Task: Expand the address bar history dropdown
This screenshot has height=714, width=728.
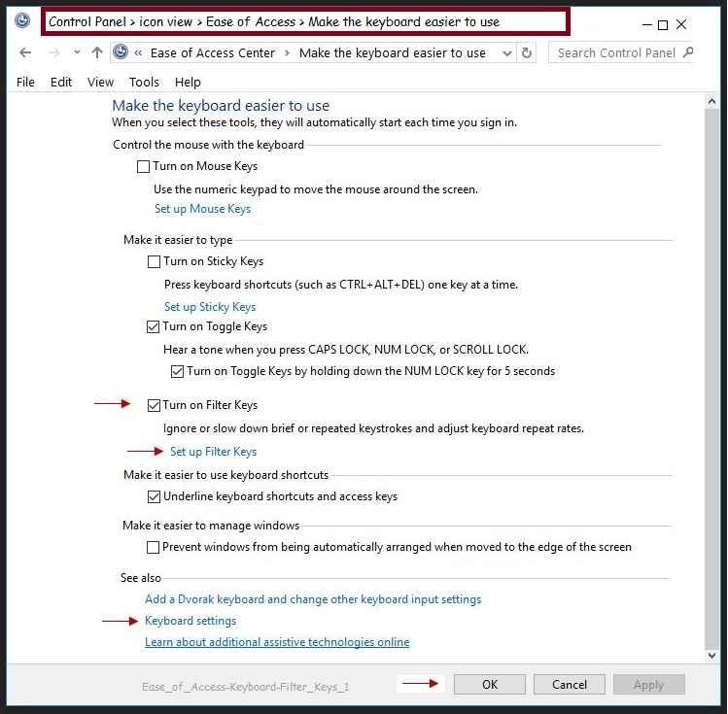Action: (506, 53)
